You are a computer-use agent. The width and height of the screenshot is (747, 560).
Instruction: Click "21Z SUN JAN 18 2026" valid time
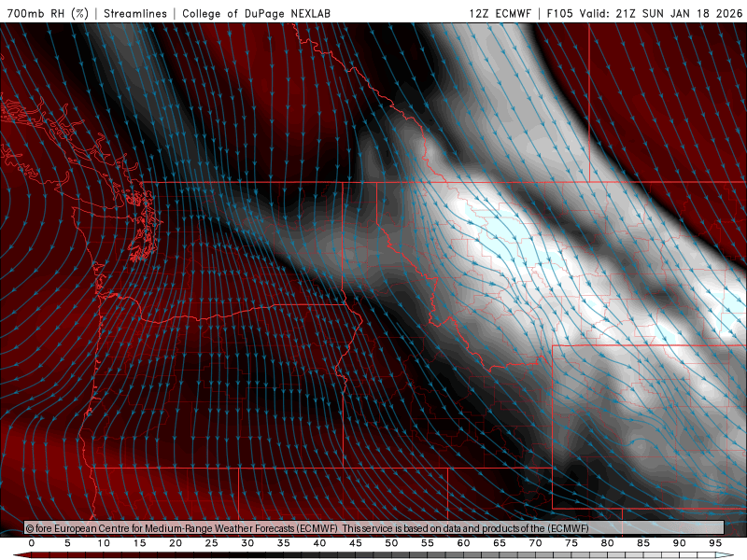tap(680, 13)
